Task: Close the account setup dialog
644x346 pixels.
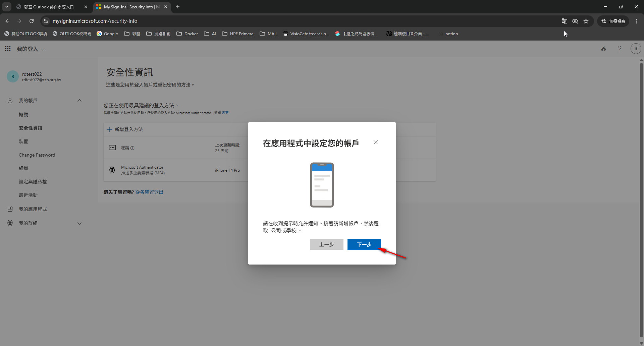Action: 376,142
